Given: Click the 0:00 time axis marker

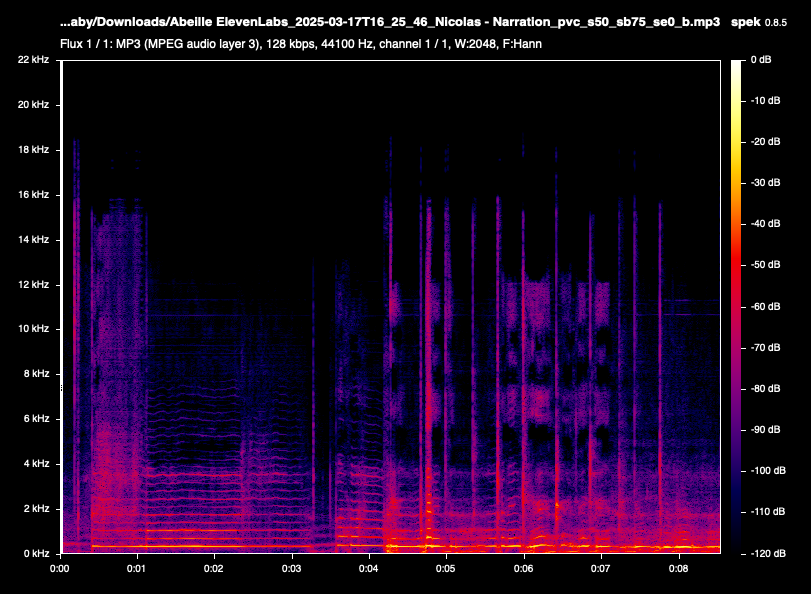Looking at the screenshot, I should 60,568.
